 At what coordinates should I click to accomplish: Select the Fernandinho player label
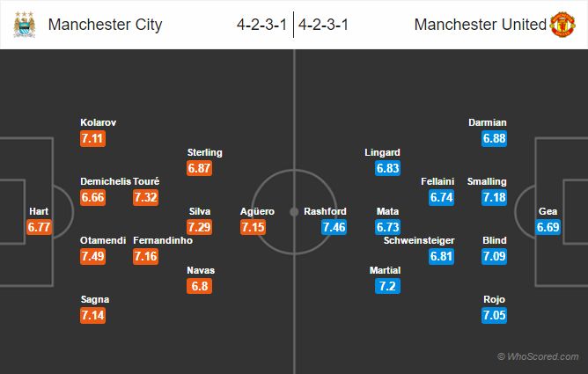pyautogui.click(x=163, y=240)
